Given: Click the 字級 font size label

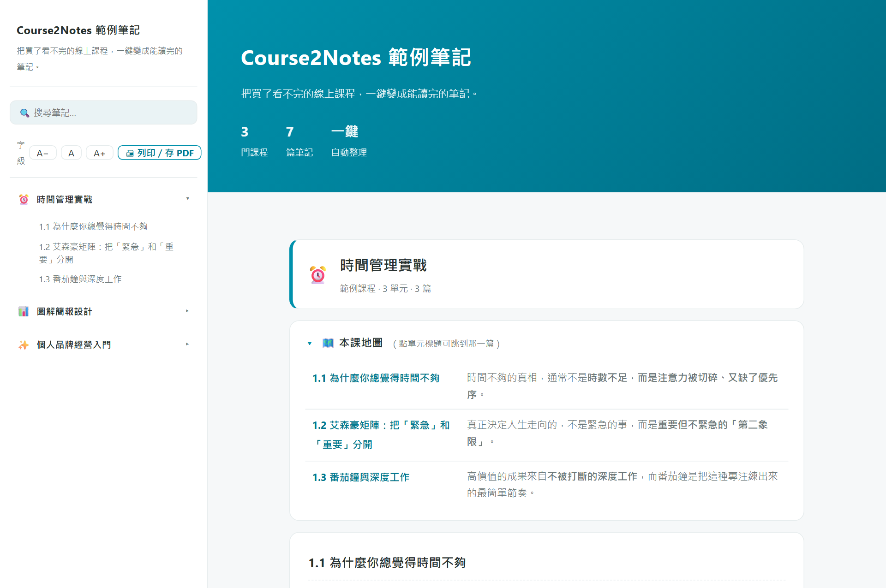Looking at the screenshot, I should click(21, 153).
